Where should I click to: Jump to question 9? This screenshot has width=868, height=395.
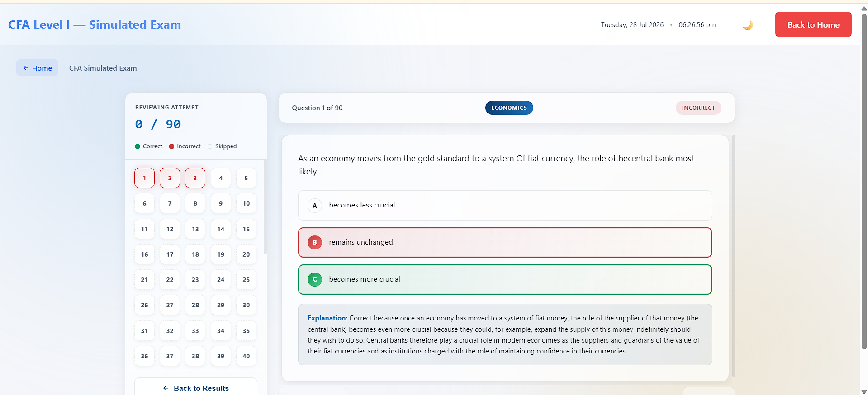coord(221,203)
